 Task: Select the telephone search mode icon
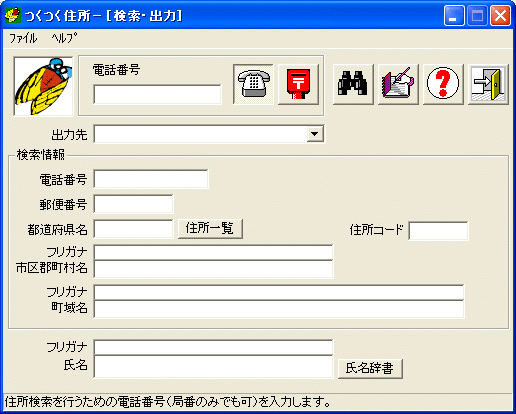point(253,84)
